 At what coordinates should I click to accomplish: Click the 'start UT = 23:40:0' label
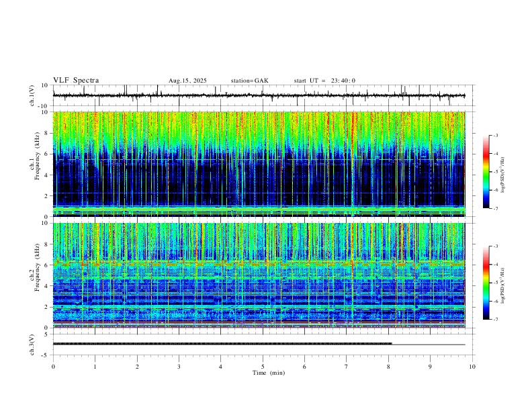(x=324, y=81)
